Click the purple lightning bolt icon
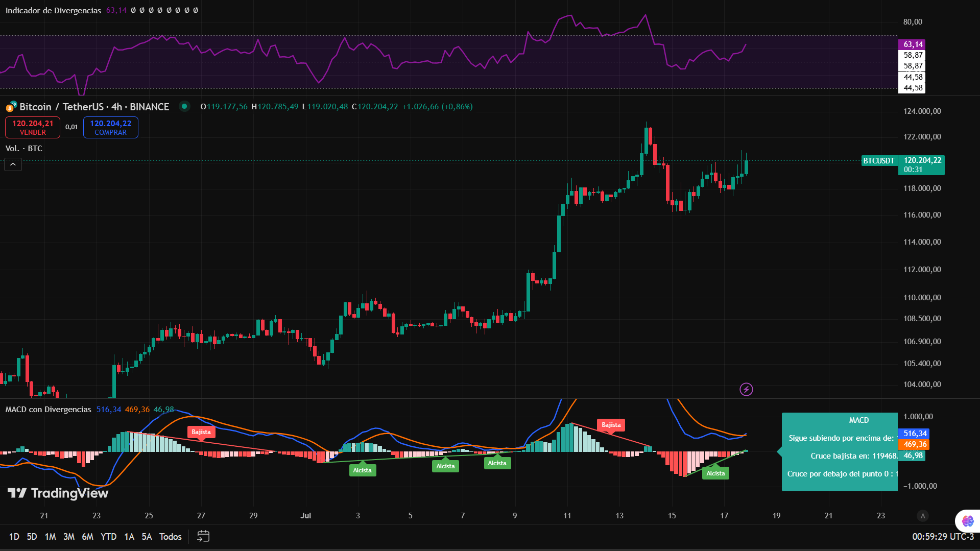Viewport: 980px width, 551px height. (x=746, y=390)
